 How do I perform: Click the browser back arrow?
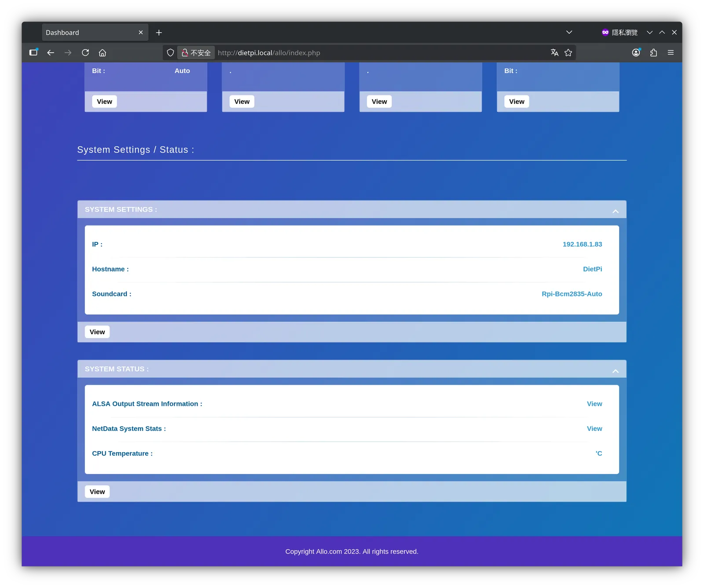[51, 53]
